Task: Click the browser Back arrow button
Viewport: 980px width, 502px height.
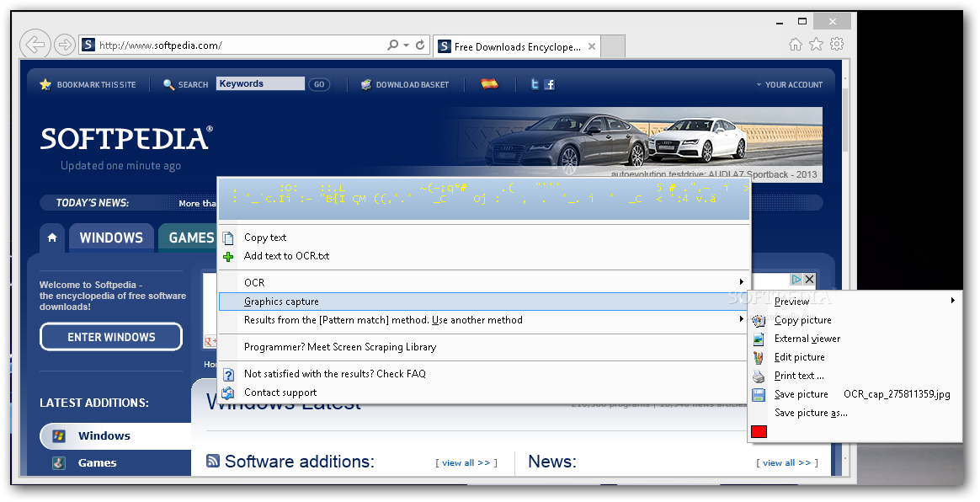Action: click(x=35, y=45)
